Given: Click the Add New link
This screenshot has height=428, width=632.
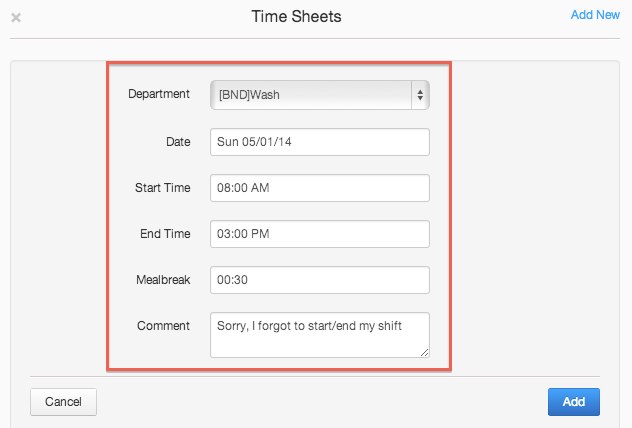Looking at the screenshot, I should tap(594, 15).
